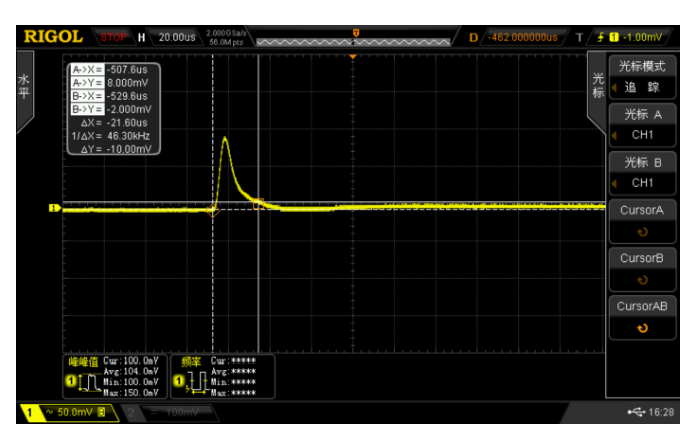
Task: Click the 1/ΔX 46.30kHz readout
Action: point(111,136)
